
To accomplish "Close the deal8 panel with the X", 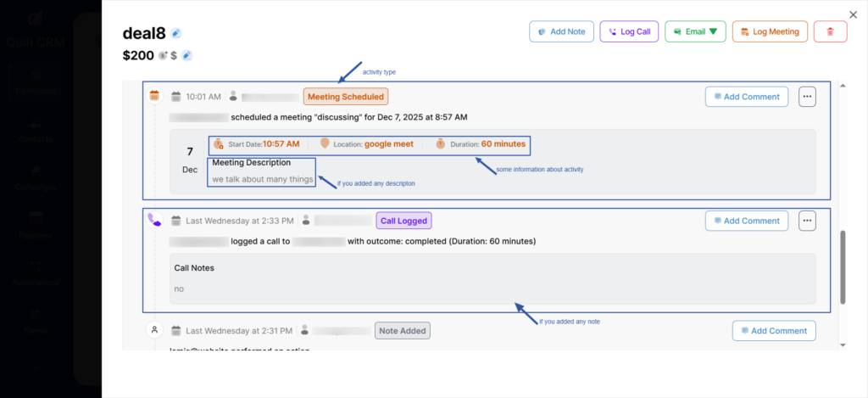I will [853, 14].
